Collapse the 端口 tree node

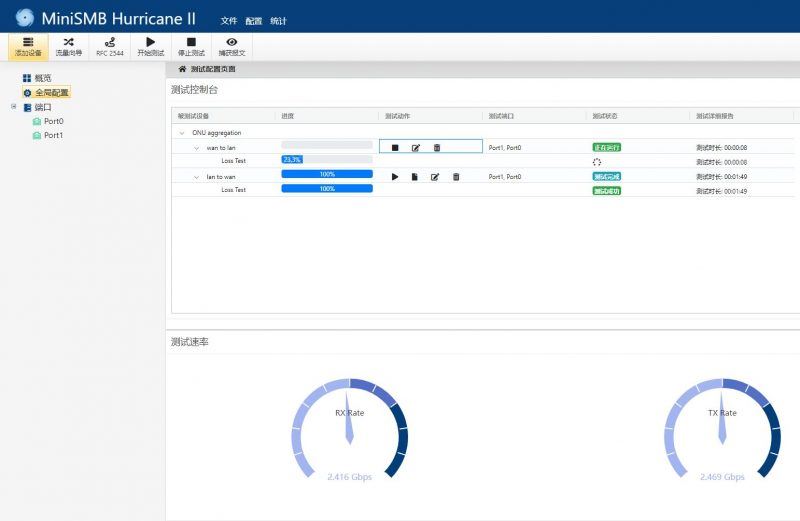pos(14,106)
